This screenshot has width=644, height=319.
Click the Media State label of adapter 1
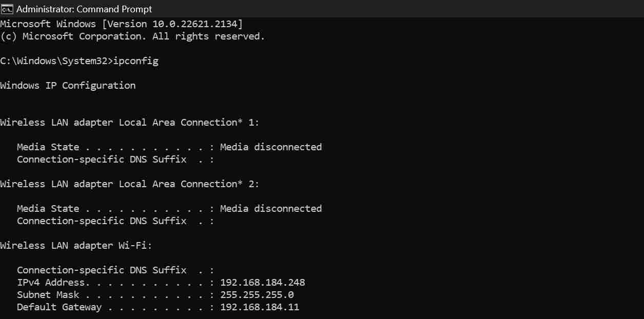pos(46,147)
